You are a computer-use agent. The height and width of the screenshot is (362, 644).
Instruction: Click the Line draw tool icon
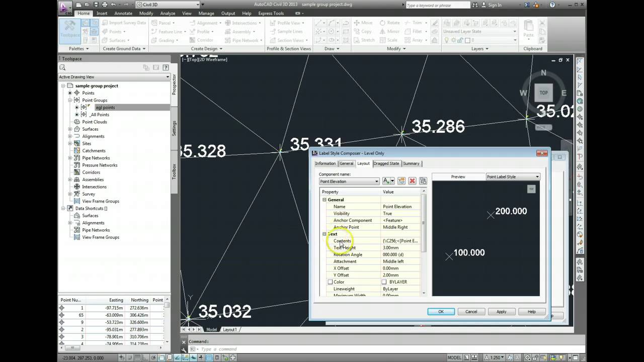(318, 23)
